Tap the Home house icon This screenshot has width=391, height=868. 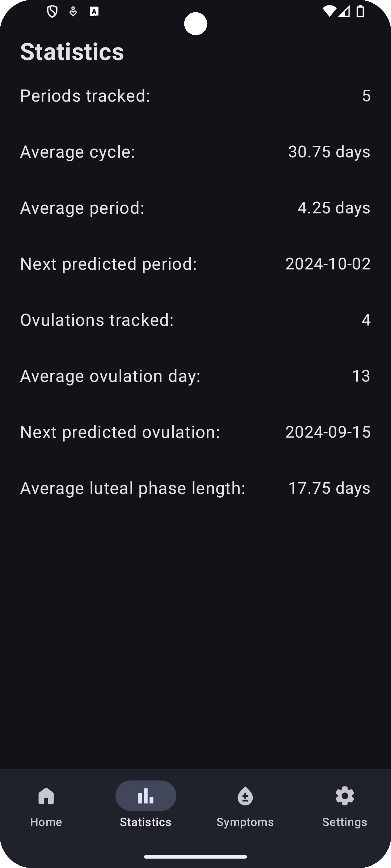point(46,796)
